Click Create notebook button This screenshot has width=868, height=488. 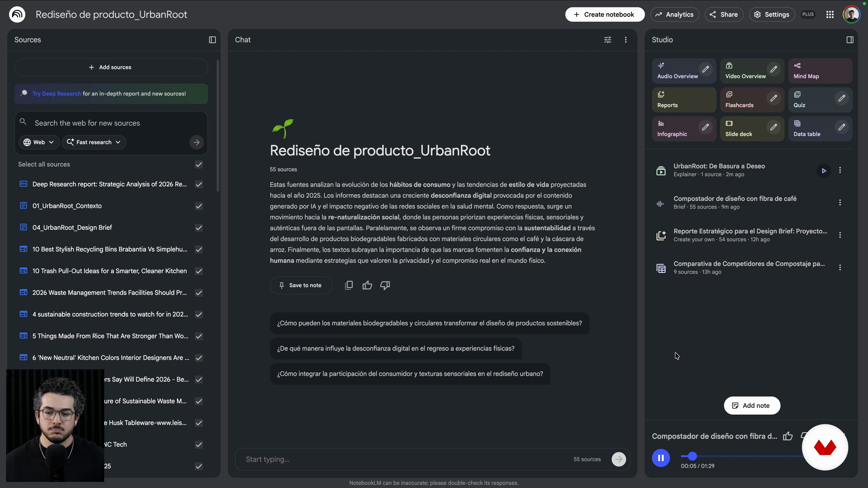[x=605, y=14]
